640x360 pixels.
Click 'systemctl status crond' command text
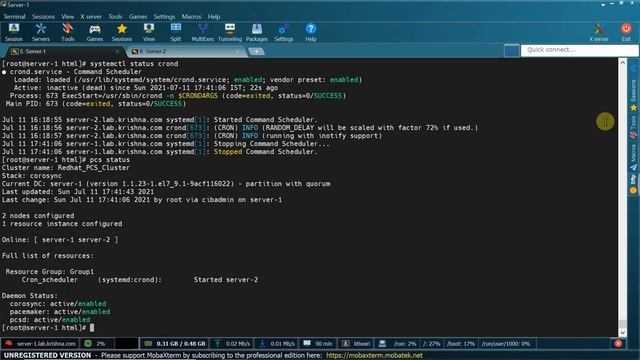[134, 64]
